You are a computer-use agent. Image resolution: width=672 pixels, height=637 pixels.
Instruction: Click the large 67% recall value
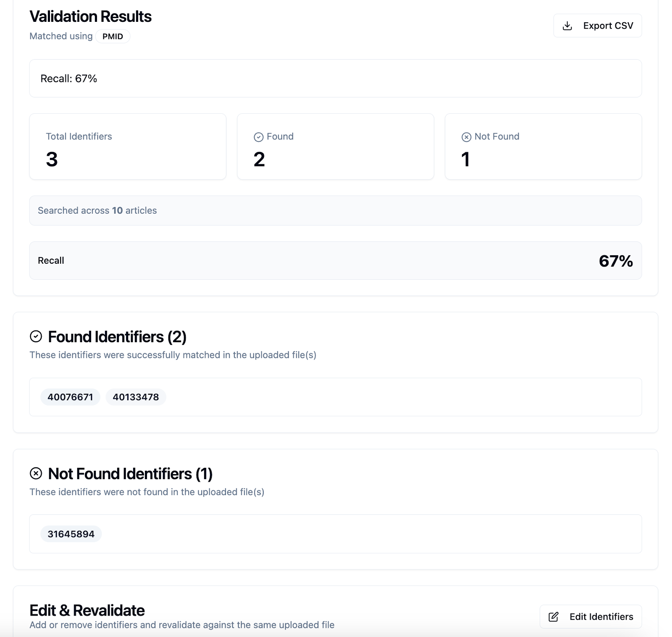click(615, 261)
